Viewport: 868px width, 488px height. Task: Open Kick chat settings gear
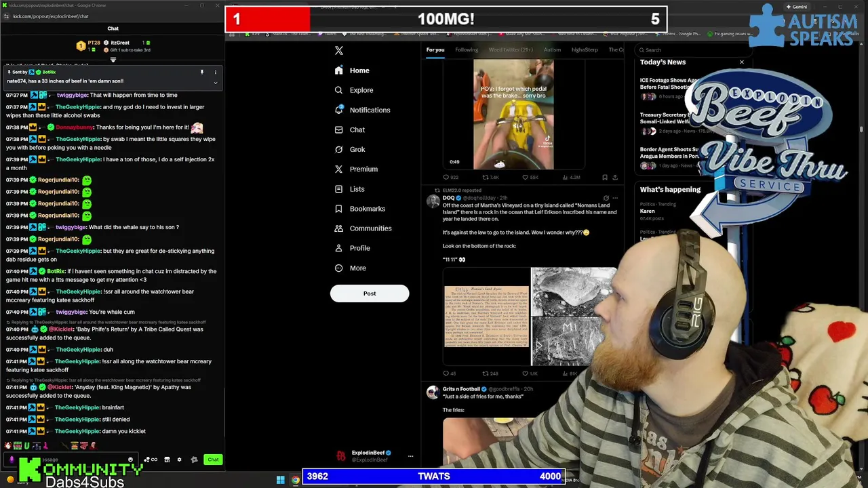point(179,460)
